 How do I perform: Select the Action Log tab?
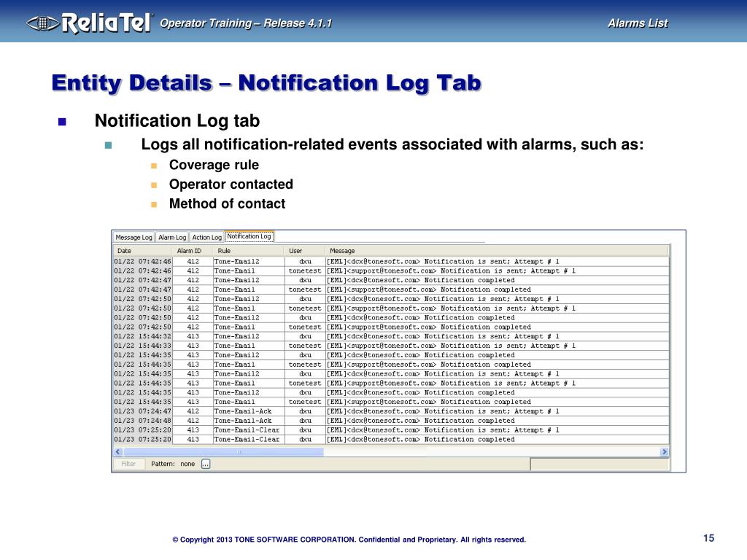point(206,237)
